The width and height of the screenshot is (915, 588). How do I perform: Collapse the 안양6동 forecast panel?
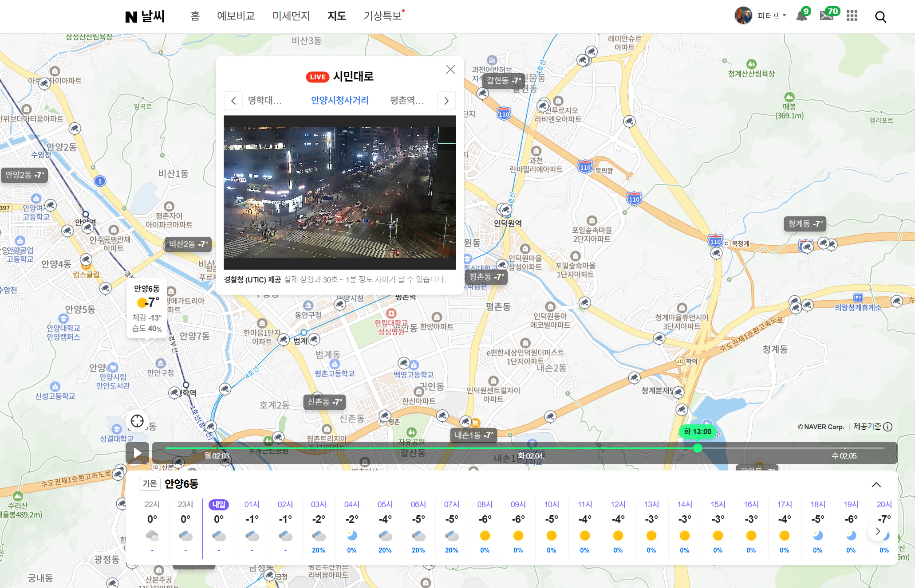(x=876, y=485)
